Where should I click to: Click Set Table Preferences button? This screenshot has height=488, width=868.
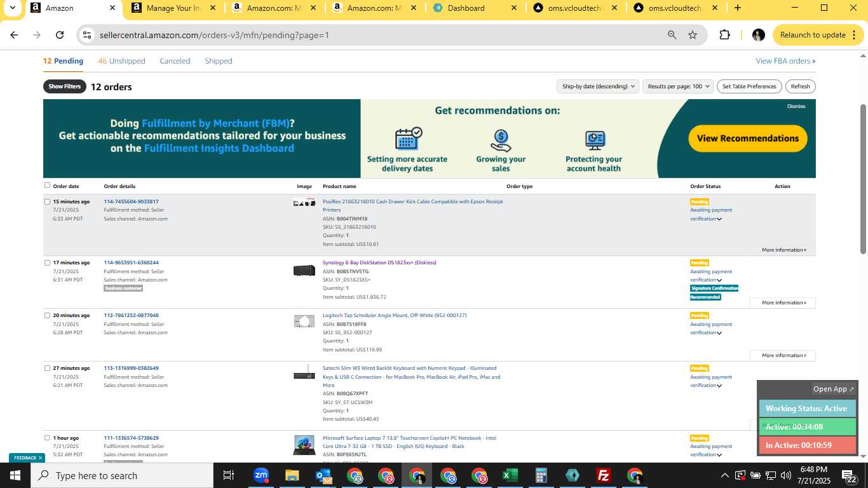[x=750, y=86]
